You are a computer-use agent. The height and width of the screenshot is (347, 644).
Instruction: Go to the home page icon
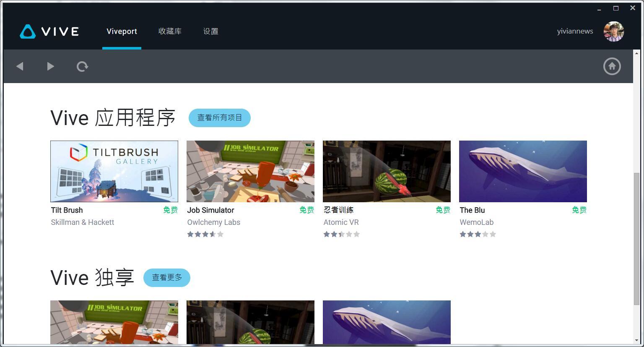(612, 66)
